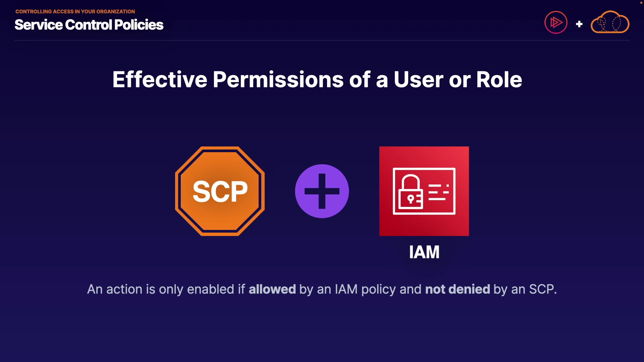Click the small orange dot in corner
644x362 pixels.
641,3
